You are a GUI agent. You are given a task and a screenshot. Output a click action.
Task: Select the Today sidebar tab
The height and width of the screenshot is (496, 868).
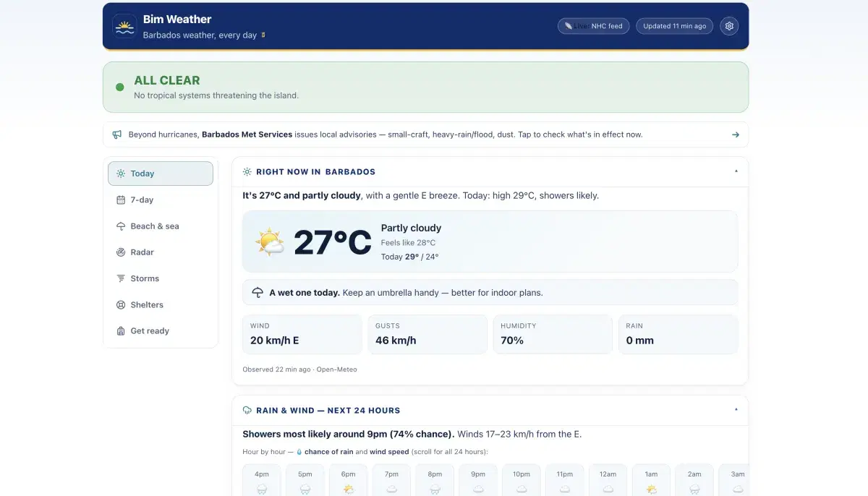pyautogui.click(x=161, y=174)
